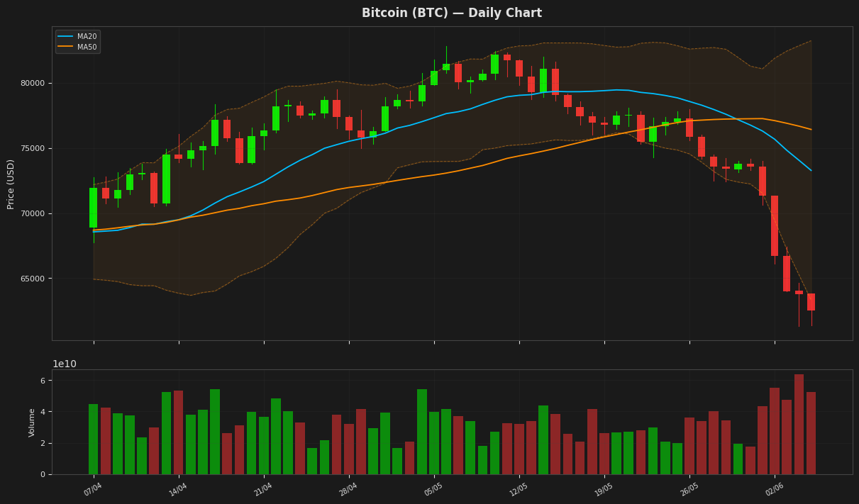Click the 05/05 date label
Image resolution: width=859 pixels, height=504 pixels.
433,489
